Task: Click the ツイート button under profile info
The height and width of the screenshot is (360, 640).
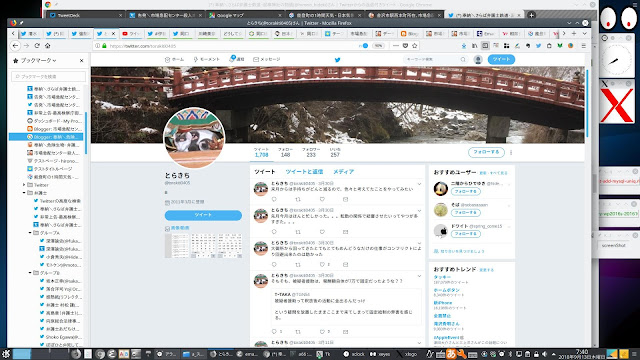Action: [x=203, y=215]
